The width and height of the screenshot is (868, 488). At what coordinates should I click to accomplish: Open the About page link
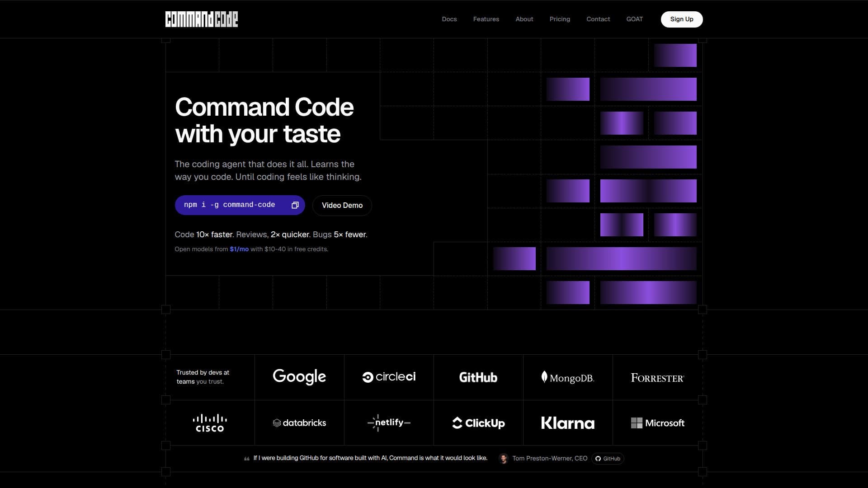coord(524,19)
